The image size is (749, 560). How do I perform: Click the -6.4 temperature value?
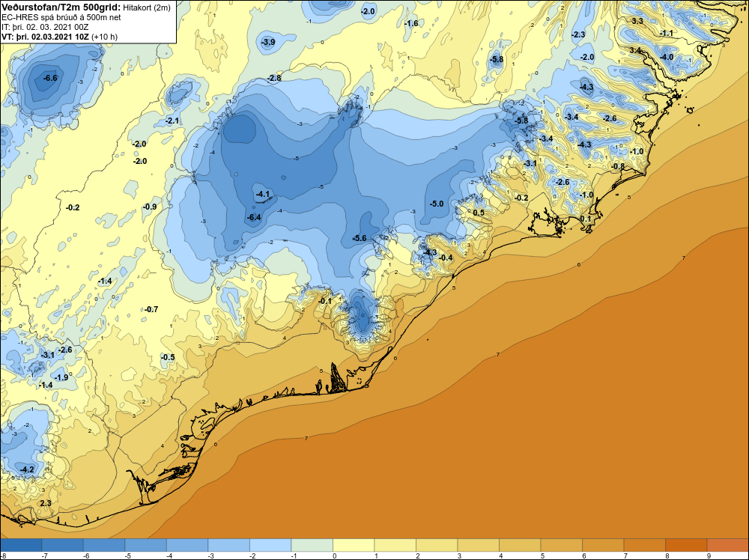pyautogui.click(x=254, y=217)
